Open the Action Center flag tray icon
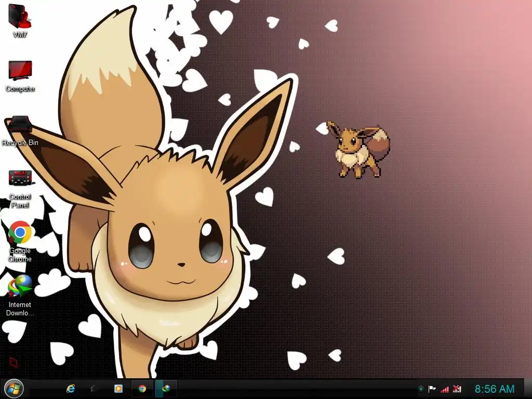This screenshot has width=532, height=399. pyautogui.click(x=432, y=389)
